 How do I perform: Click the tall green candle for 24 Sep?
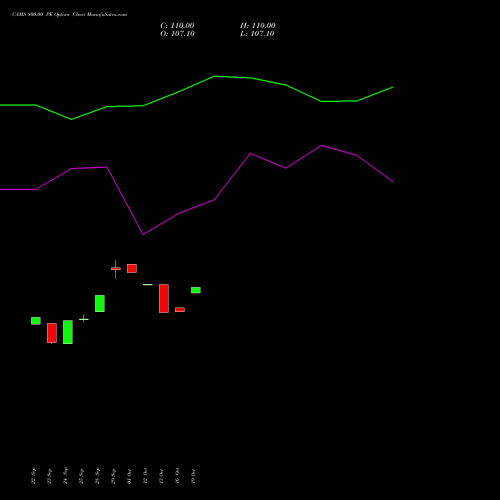point(68,332)
